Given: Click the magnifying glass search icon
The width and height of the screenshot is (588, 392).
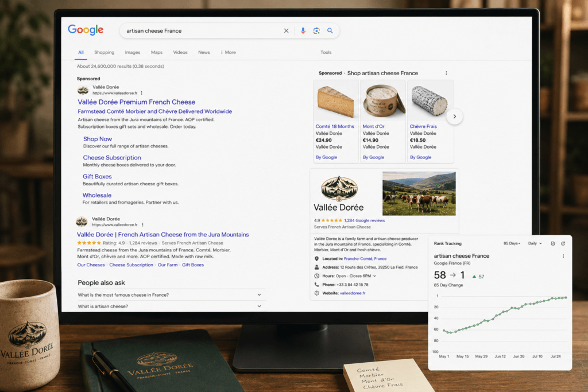Looking at the screenshot, I should 330,31.
